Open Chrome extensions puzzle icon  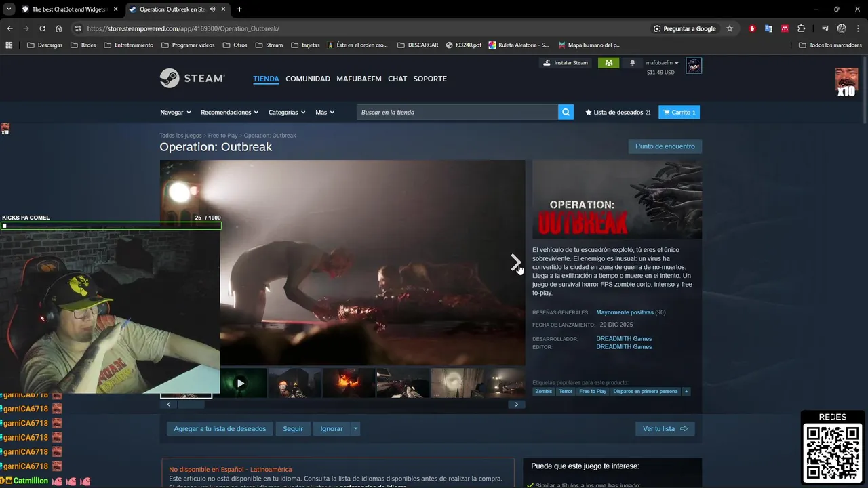click(x=802, y=28)
